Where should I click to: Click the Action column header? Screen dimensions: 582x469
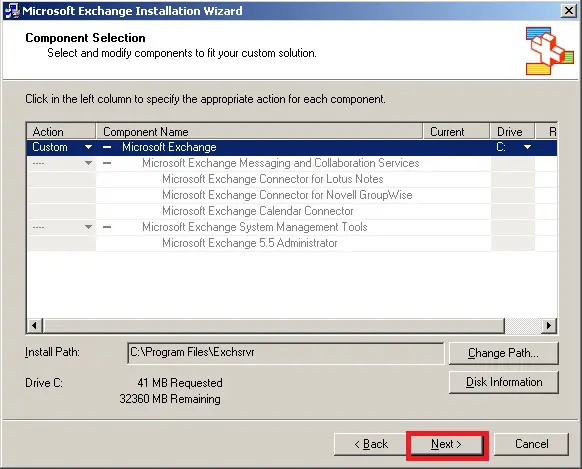tap(61, 132)
